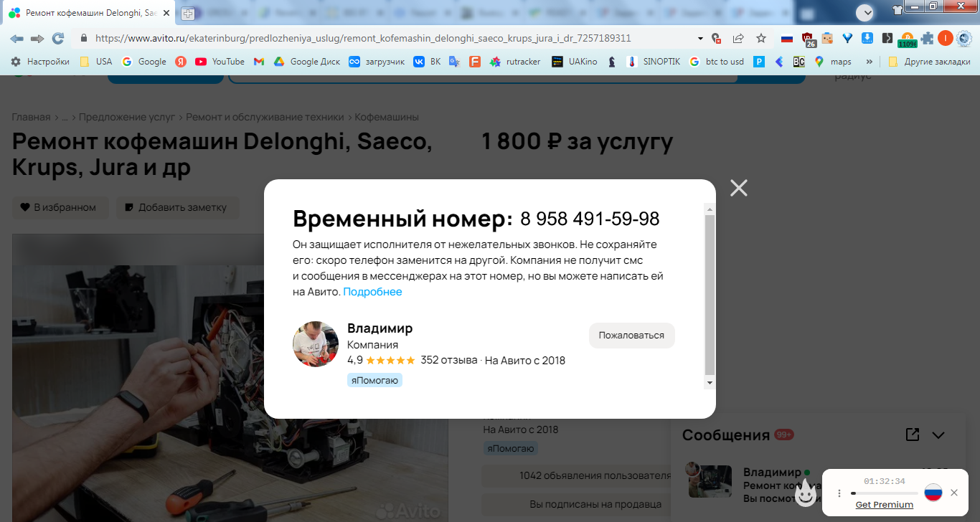Open the new tab button
Screen dimensions: 980x522
tap(188, 13)
